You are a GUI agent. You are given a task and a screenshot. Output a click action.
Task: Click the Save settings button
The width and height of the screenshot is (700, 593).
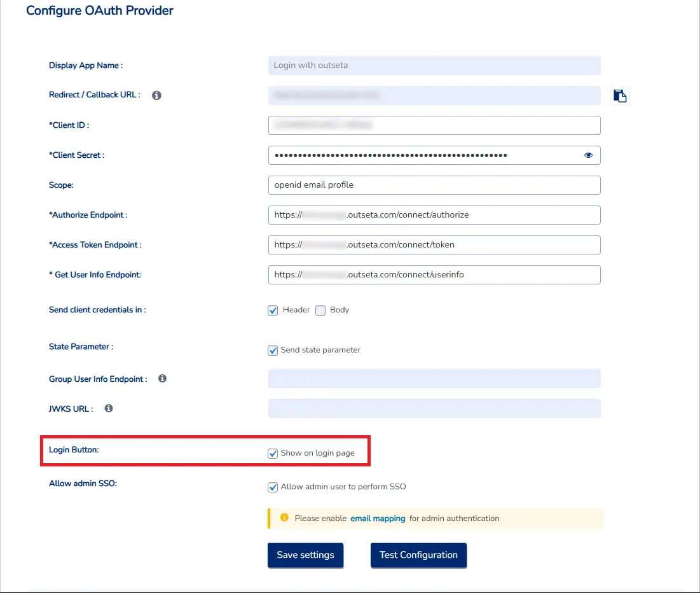click(x=305, y=555)
